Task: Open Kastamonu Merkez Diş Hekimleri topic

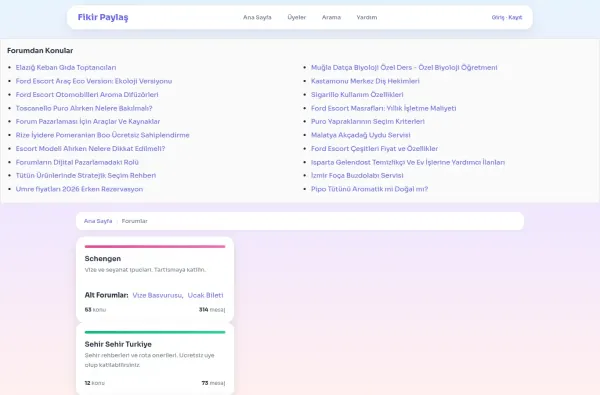Action: pos(365,81)
